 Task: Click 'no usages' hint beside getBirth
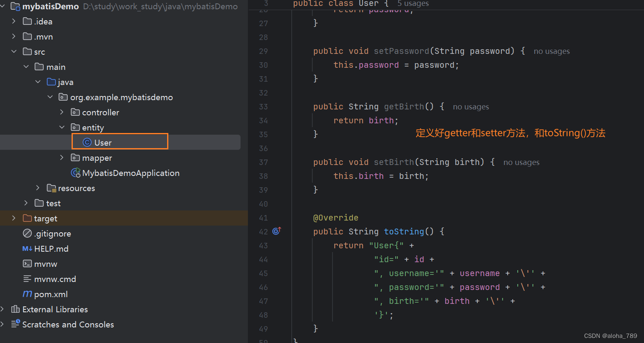tap(471, 107)
